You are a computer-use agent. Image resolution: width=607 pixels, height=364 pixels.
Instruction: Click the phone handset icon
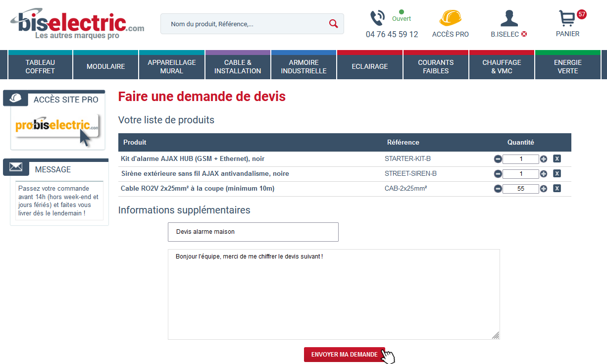(377, 18)
